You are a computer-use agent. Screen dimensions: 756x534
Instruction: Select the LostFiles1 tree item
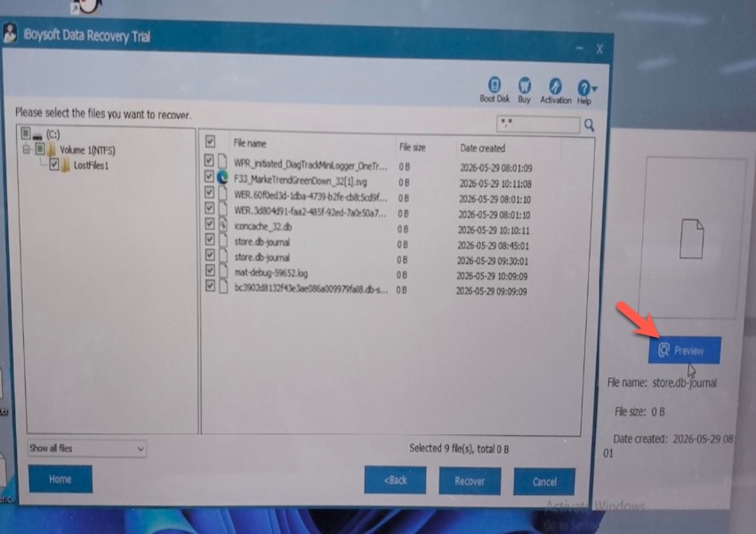[x=91, y=166]
